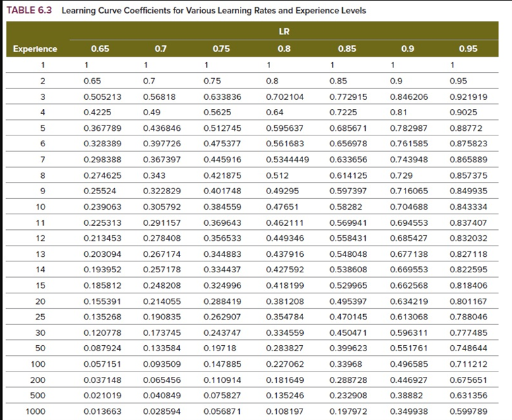
Task: Click experience row label 20
Action: 40,301
